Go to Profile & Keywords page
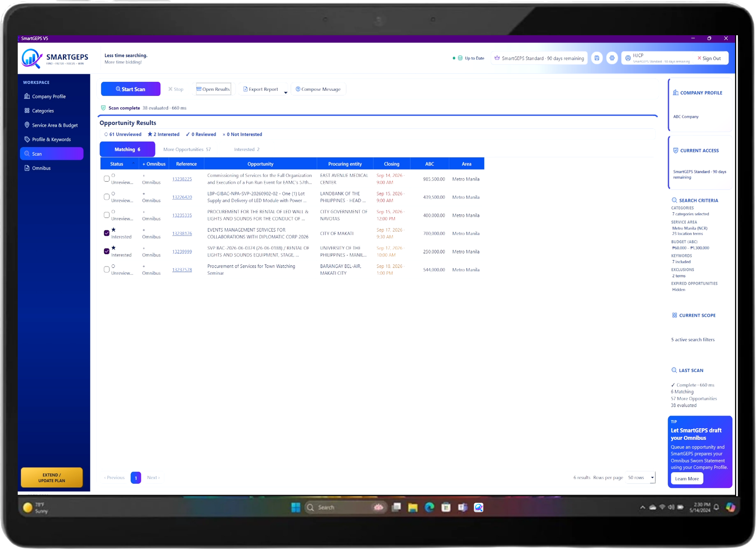Screen dimensions: 756x549 click(x=51, y=139)
